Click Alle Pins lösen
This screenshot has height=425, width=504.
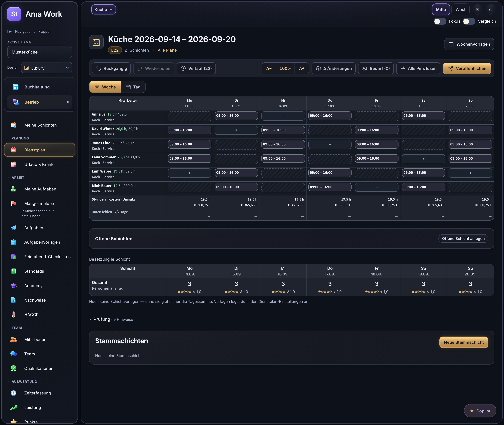[418, 68]
